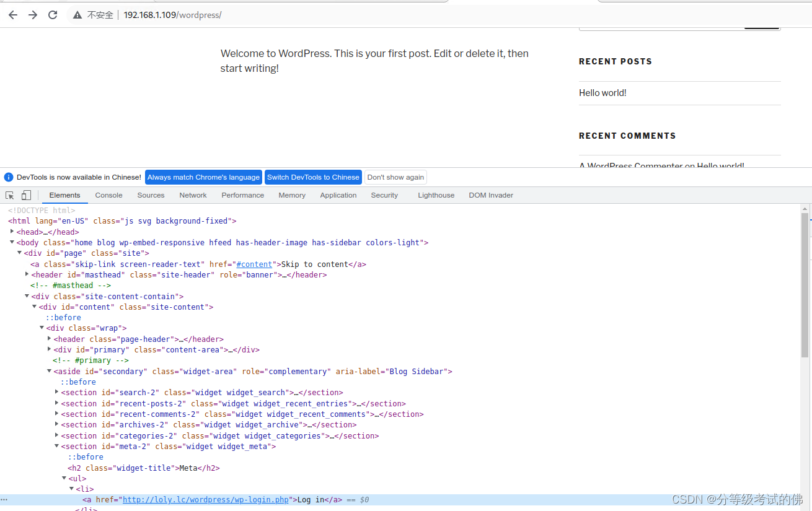Collapse the site-content-contain div node
The width and height of the screenshot is (812, 511).
point(27,296)
